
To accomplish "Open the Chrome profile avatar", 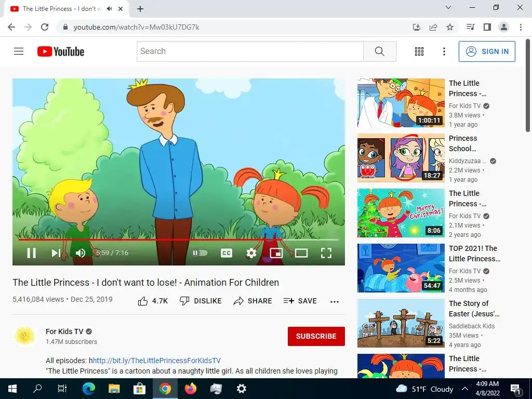I will [x=504, y=27].
